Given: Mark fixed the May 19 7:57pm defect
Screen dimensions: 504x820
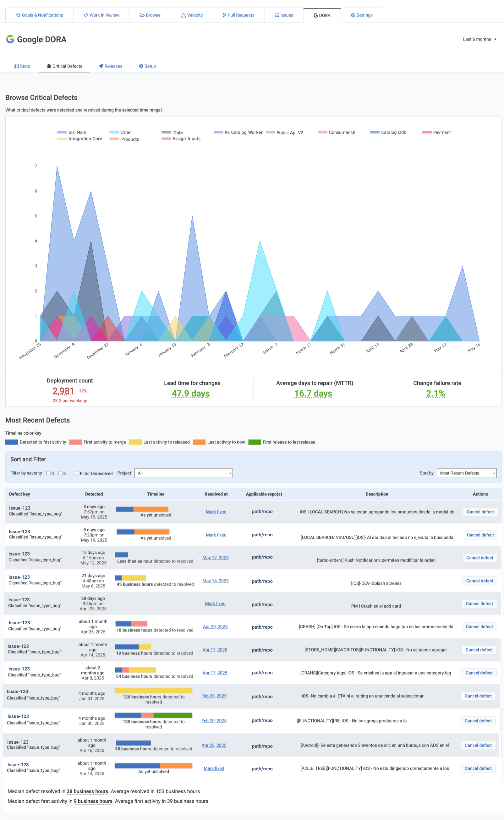Looking at the screenshot, I should coord(216,512).
